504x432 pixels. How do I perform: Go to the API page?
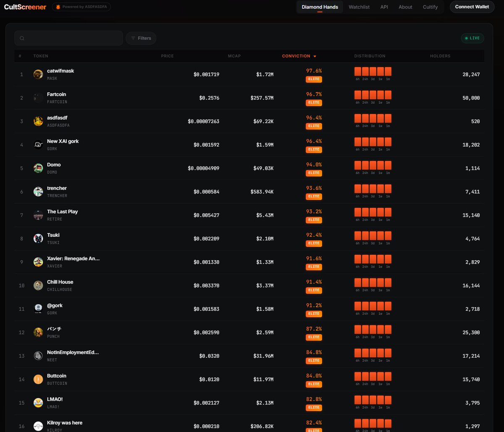(x=384, y=7)
